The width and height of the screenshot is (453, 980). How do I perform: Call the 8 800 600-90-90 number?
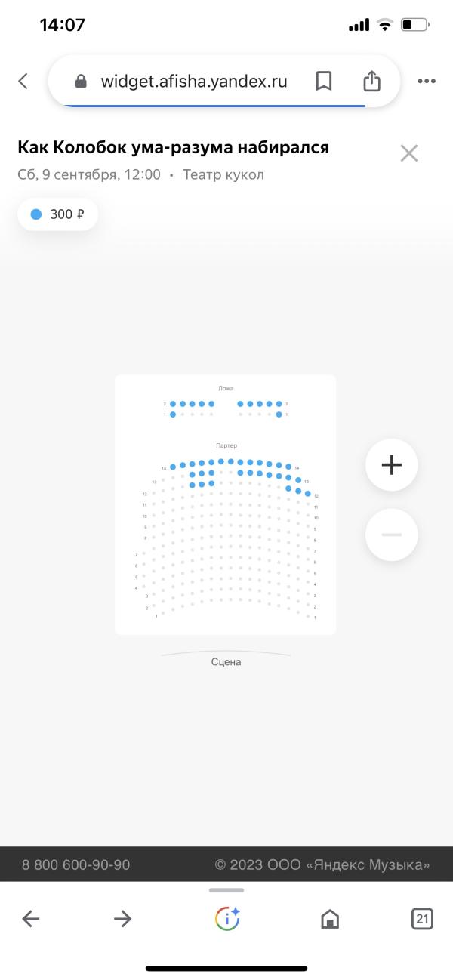pyautogui.click(x=75, y=864)
